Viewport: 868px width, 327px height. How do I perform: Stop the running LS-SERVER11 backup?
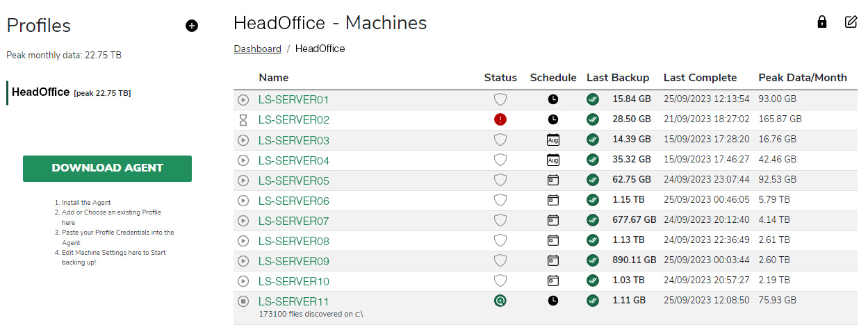[243, 301]
